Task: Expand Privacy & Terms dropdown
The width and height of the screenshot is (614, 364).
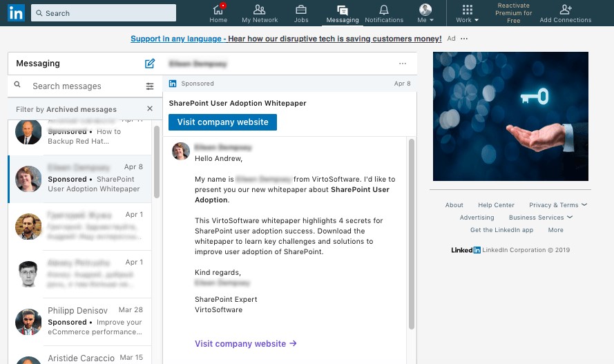Action: pos(558,205)
